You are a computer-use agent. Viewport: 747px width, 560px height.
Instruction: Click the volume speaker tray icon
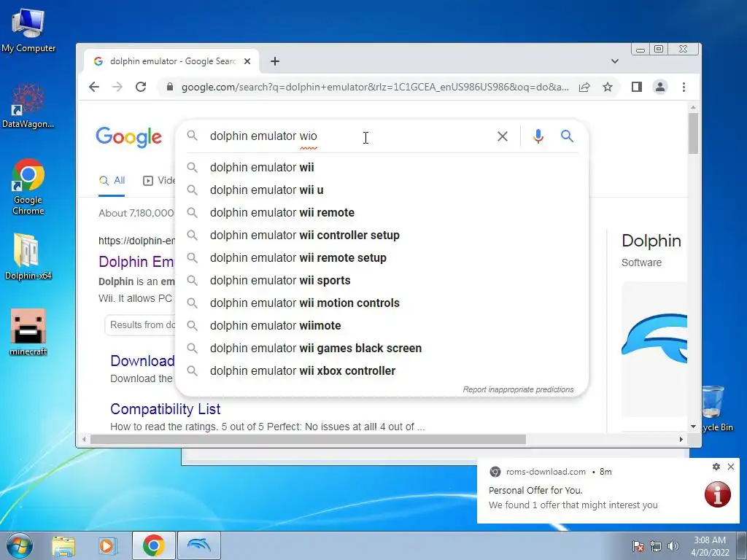(x=673, y=546)
